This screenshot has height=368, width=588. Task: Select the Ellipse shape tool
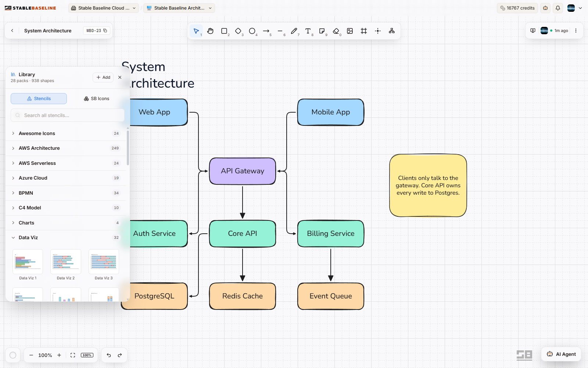(x=252, y=31)
